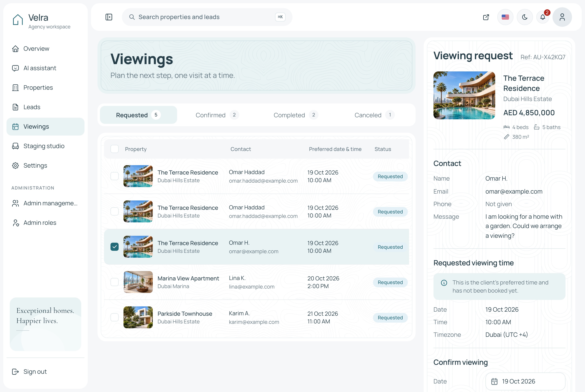Collapse the sidebar with the panel toggle icon
585x392 pixels.
tap(109, 17)
